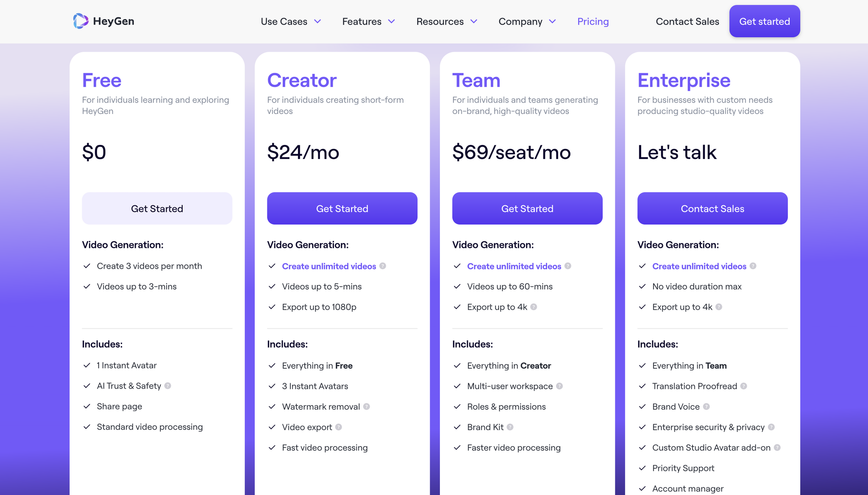Click Get Started on Free plan
Viewport: 868px width, 495px height.
click(157, 209)
